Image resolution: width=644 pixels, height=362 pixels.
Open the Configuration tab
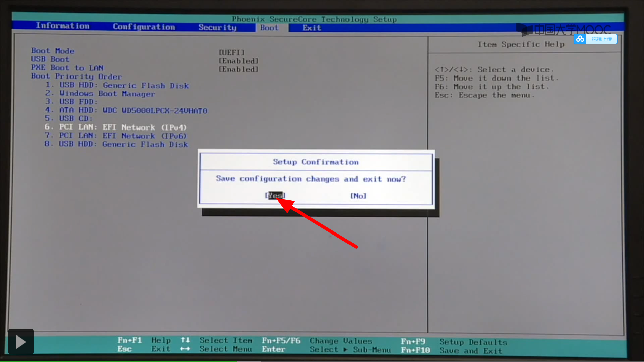click(x=144, y=27)
